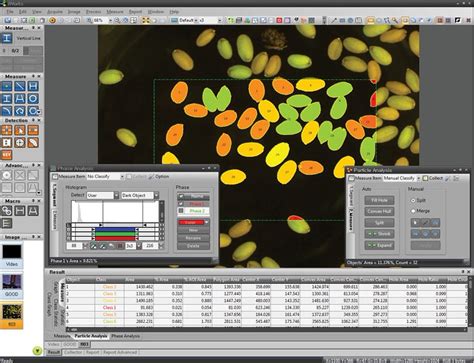The height and width of the screenshot is (363, 474).
Task: Open the Default dropdown in toolbar
Action: pos(196,20)
